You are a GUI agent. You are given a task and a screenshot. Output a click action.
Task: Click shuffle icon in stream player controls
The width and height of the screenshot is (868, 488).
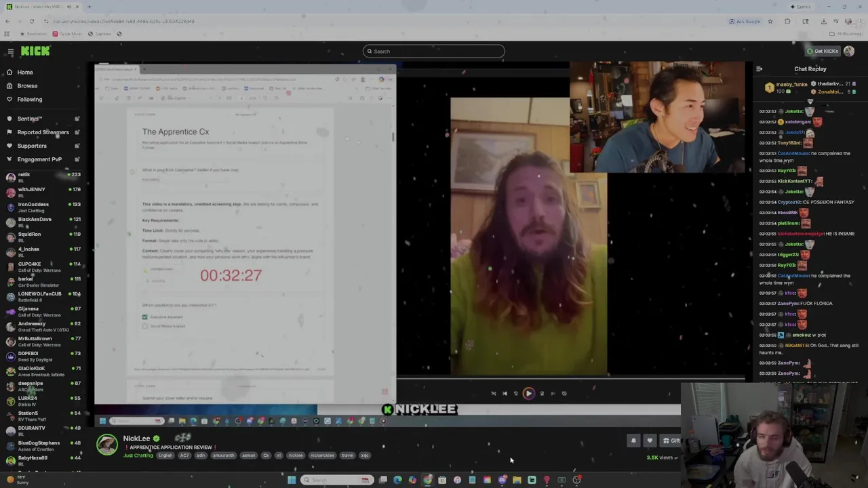pyautogui.click(x=493, y=393)
